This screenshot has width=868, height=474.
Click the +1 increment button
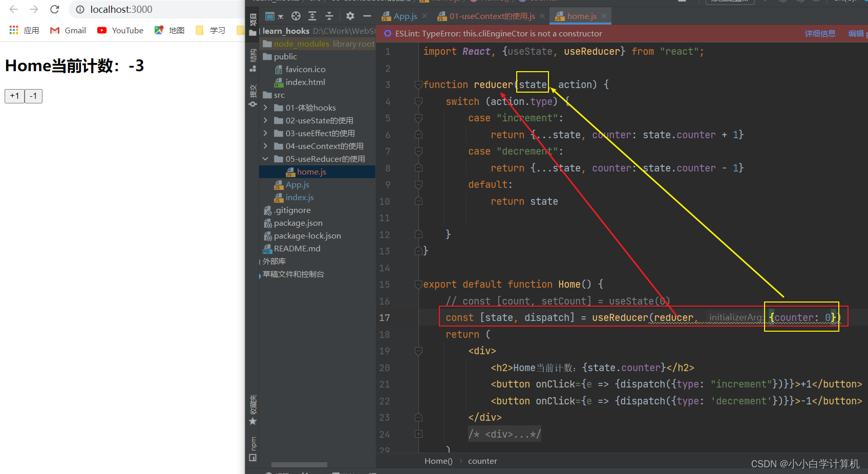click(x=14, y=96)
